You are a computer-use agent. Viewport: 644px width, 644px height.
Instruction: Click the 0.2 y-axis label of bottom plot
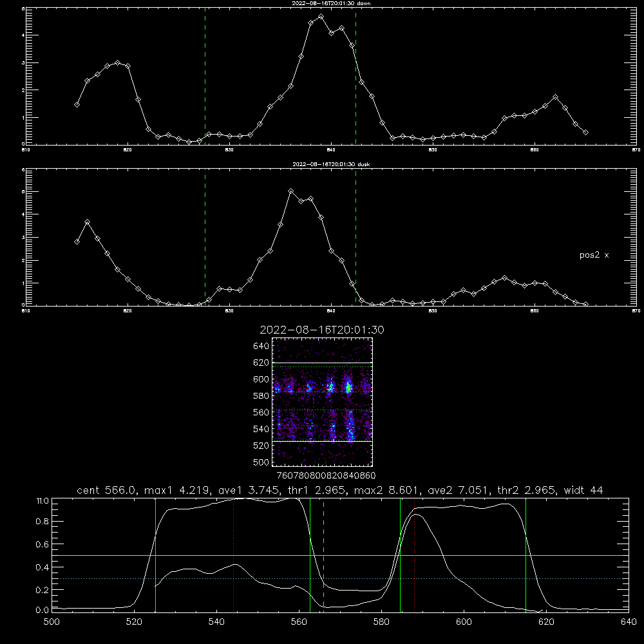pos(43,590)
